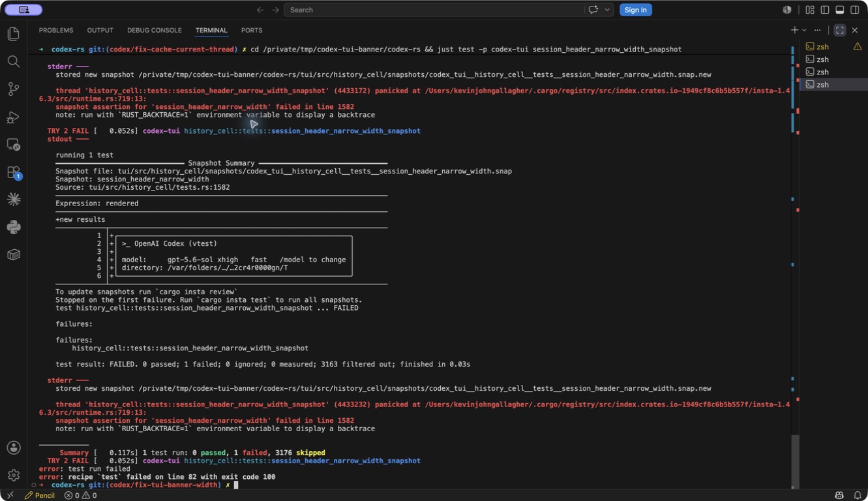The width and height of the screenshot is (868, 501).
Task: Open the Run and Debug view
Action: [14, 117]
